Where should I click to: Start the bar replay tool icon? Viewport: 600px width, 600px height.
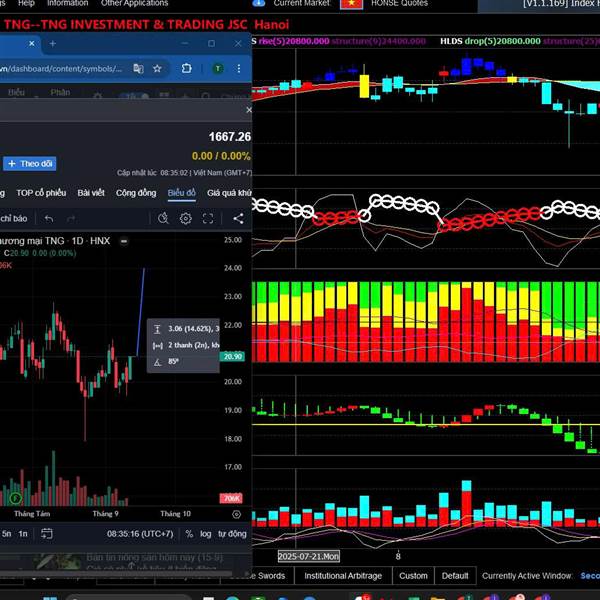(163, 218)
